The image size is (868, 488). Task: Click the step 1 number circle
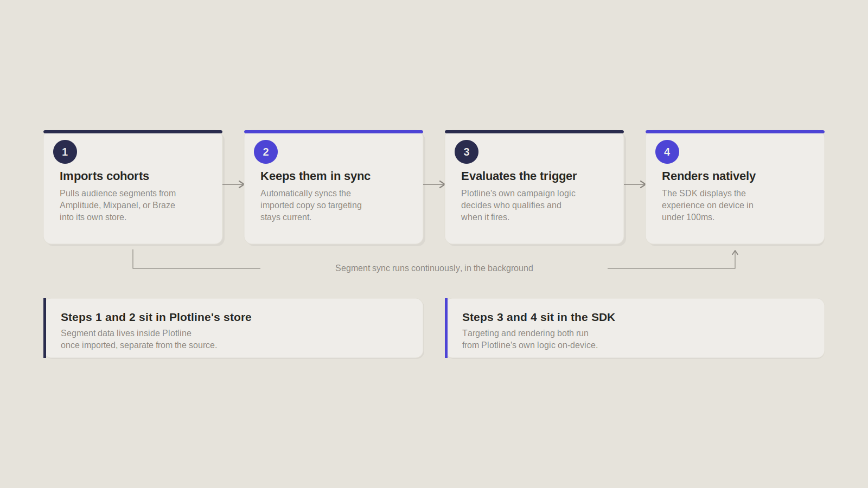point(65,152)
